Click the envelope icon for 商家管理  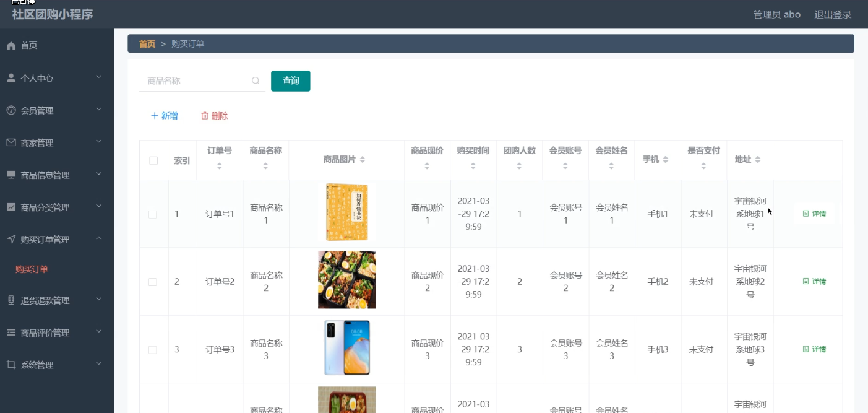pyautogui.click(x=11, y=142)
